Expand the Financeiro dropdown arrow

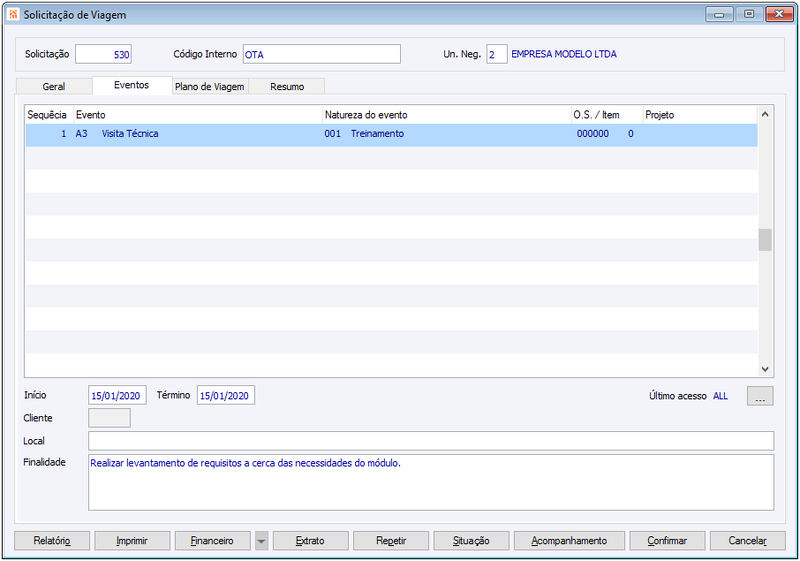click(261, 541)
